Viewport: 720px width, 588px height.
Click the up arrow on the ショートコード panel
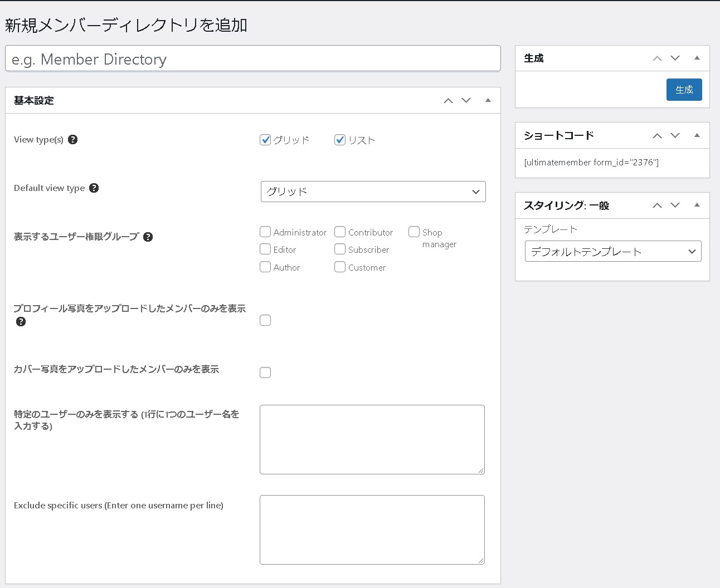[657, 135]
